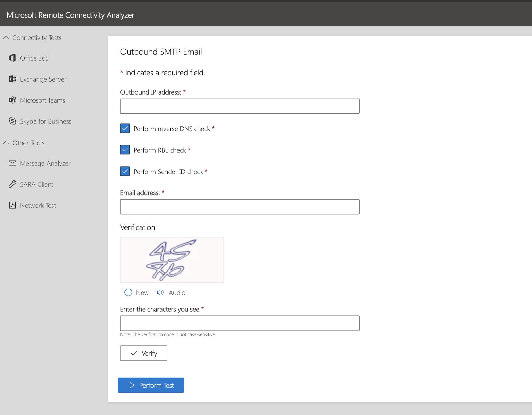The height and width of the screenshot is (415, 532).
Task: Open Message Analyzer via its envelope icon
Action: click(x=12, y=163)
